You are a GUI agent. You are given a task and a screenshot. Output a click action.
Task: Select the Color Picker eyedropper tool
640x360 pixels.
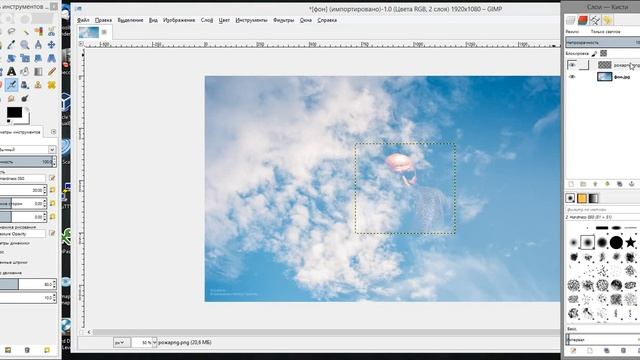[11, 44]
